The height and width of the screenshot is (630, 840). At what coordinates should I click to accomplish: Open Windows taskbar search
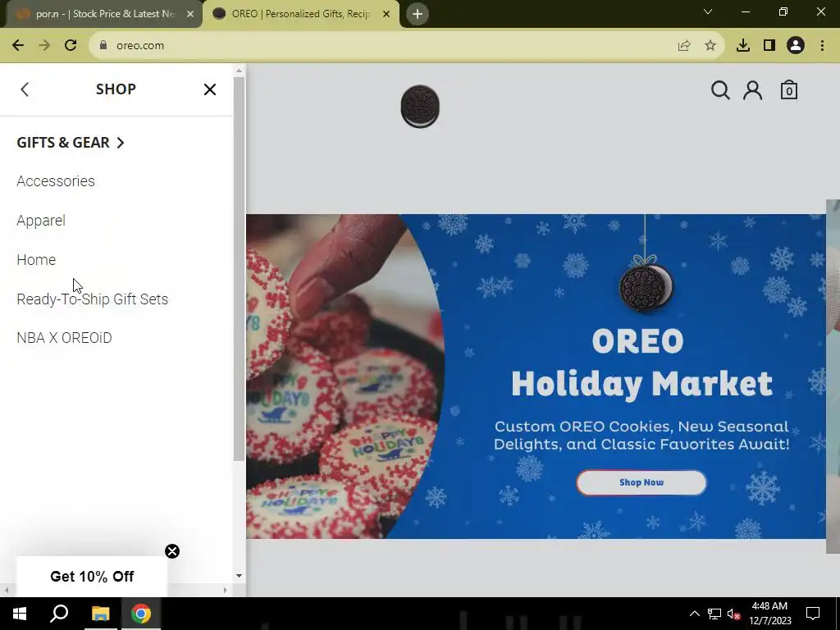point(59,614)
